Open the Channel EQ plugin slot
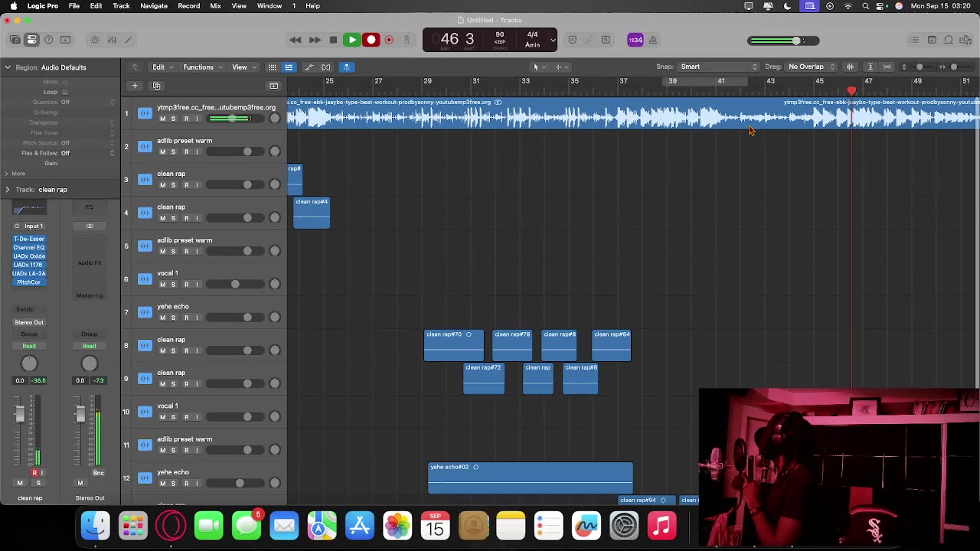This screenshot has height=551, width=980. pyautogui.click(x=29, y=247)
